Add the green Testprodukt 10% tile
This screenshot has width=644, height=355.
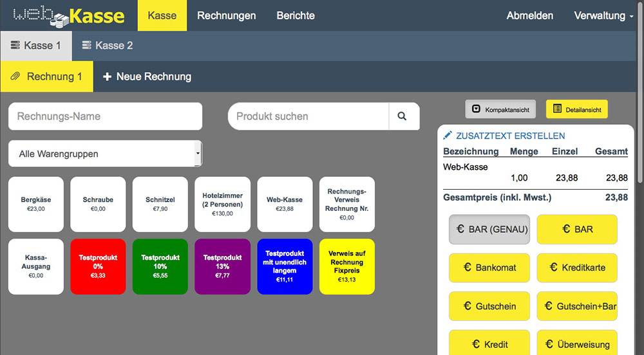(160, 266)
